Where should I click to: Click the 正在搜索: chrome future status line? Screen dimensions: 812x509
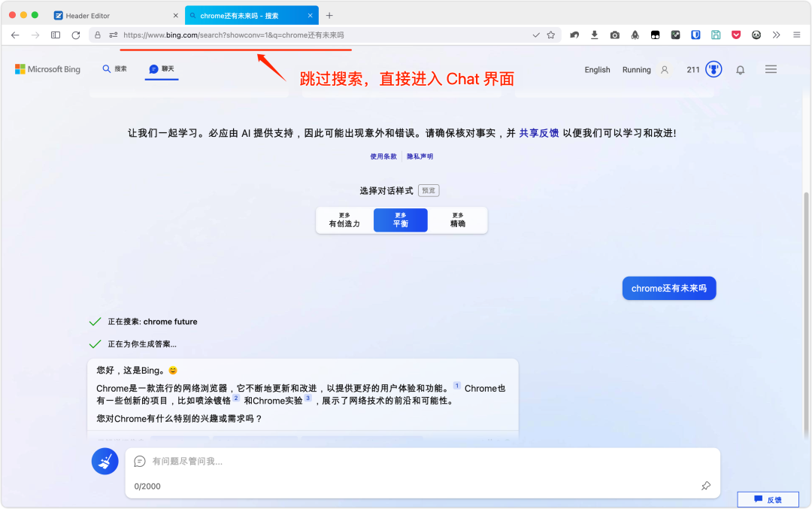tap(143, 322)
